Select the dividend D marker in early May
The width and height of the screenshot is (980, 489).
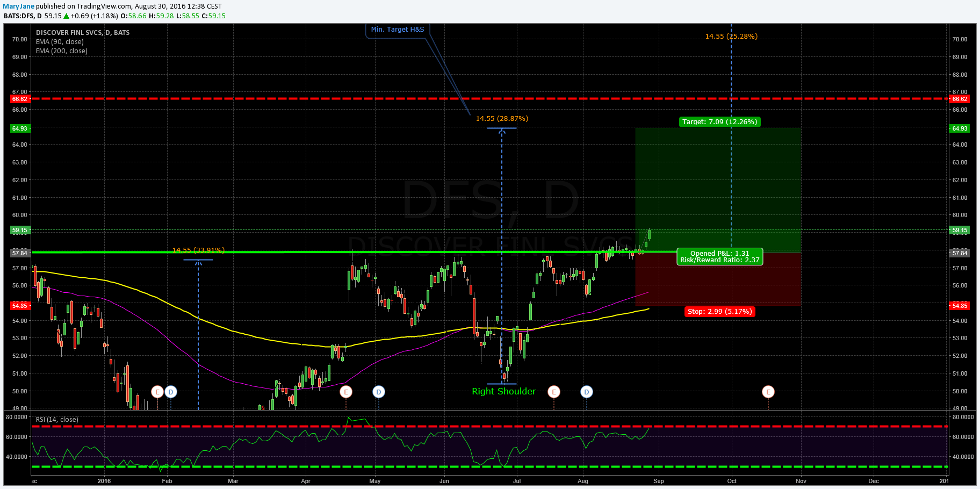[x=379, y=392]
